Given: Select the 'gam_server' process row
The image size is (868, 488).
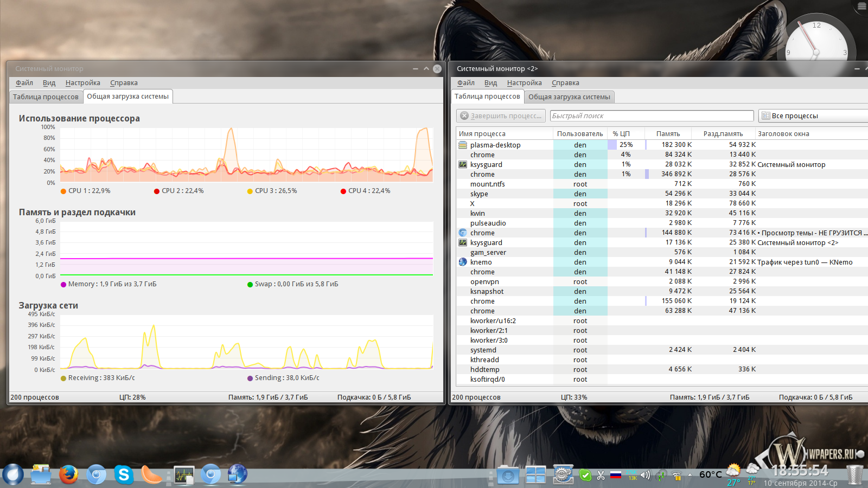Looking at the screenshot, I should [662, 252].
